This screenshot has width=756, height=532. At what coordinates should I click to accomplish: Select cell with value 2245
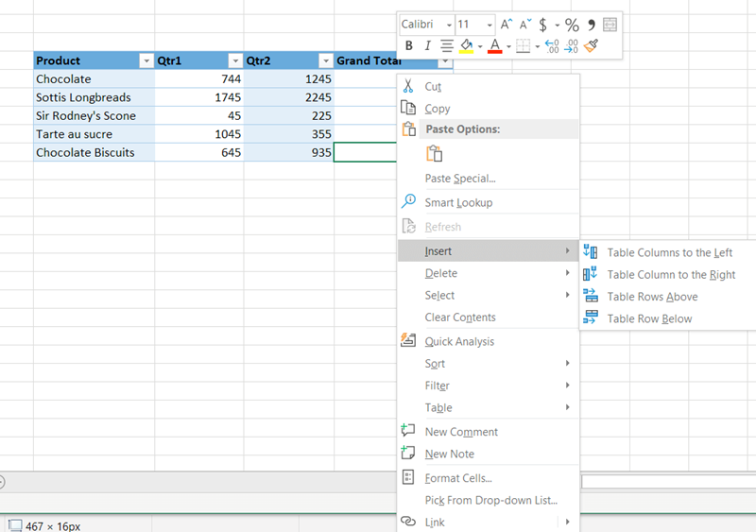[x=289, y=97]
